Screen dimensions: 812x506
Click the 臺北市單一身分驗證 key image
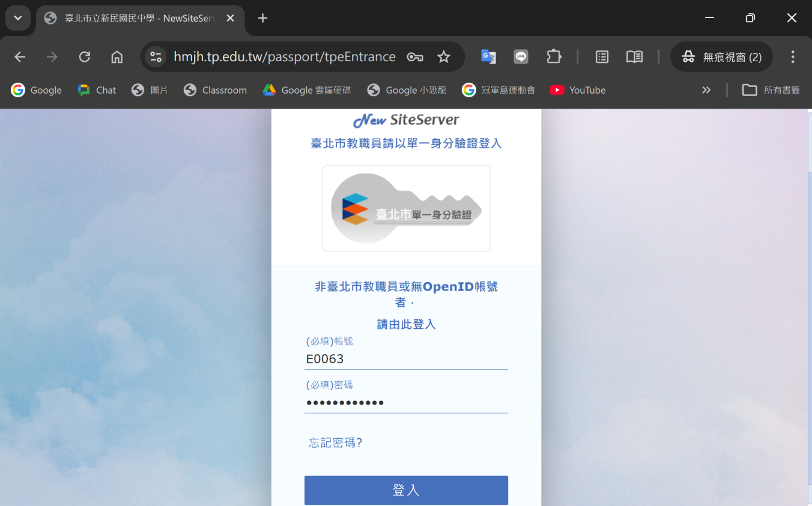pyautogui.click(x=406, y=208)
